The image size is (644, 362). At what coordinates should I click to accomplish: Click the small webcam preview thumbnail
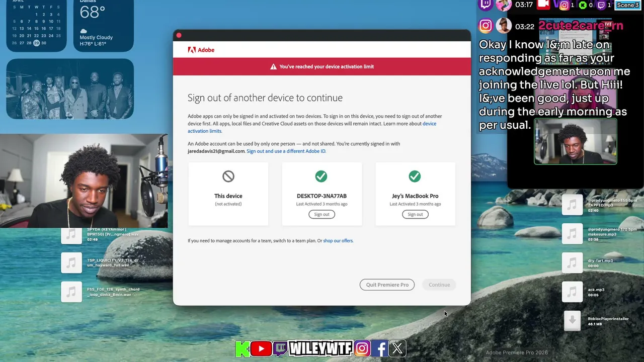[x=575, y=141]
